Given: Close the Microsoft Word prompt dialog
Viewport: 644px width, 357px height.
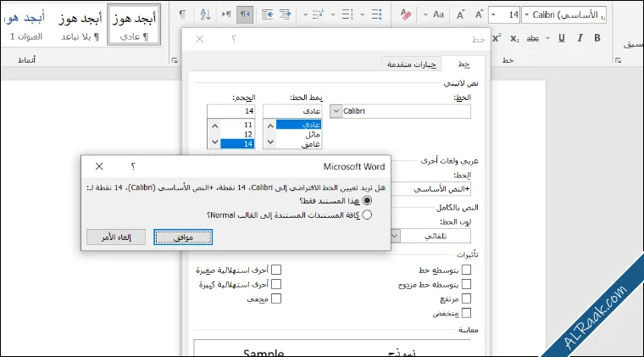Looking at the screenshot, I should 99,166.
